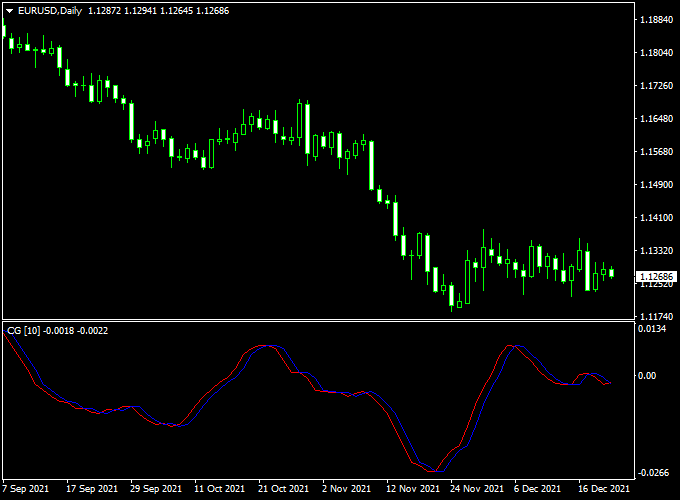The height and width of the screenshot is (500, 680).
Task: Click the 1.11740 price scale level
Action: 656,316
